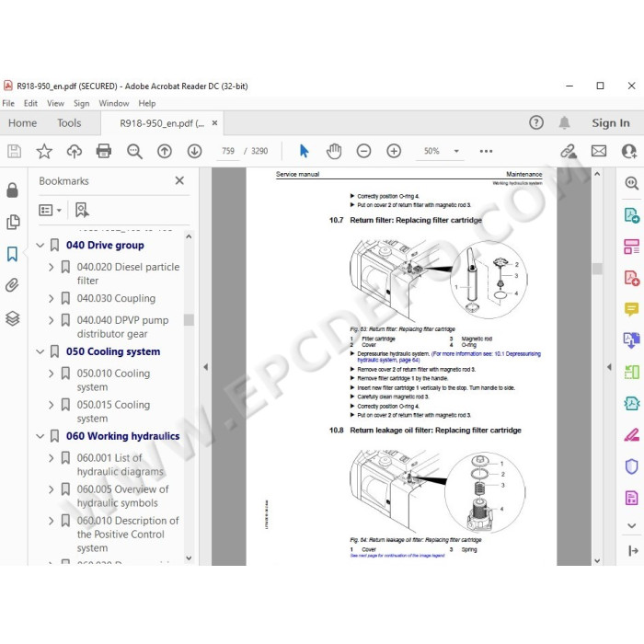This screenshot has width=644, height=644.
Task: Share a link to the file
Action: 569,151
